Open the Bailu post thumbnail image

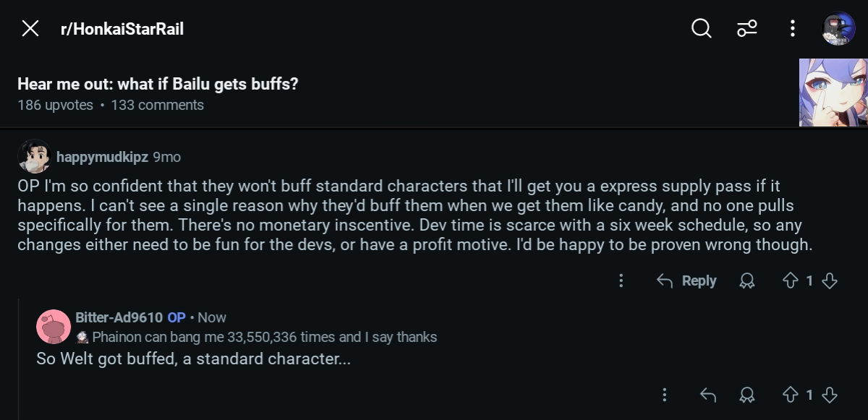(833, 93)
